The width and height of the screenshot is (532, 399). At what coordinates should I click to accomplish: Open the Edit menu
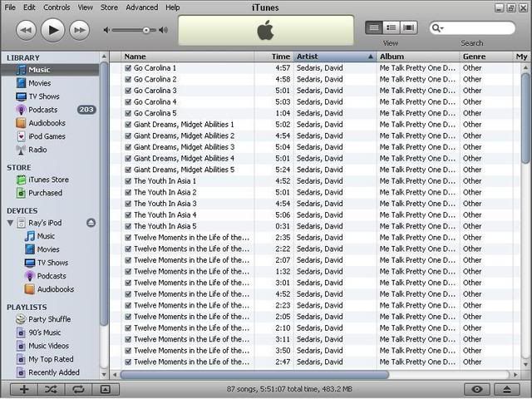(29, 7)
